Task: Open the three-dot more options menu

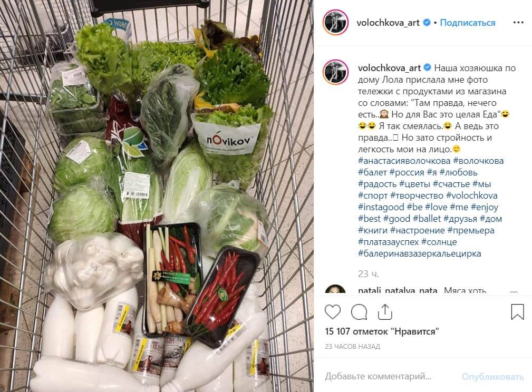Action: [x=518, y=22]
